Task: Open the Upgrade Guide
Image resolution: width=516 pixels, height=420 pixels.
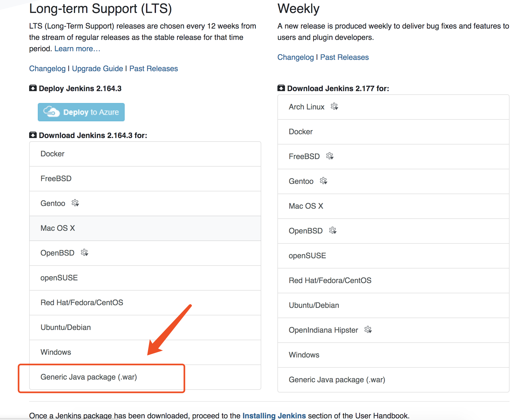Action: [97, 68]
